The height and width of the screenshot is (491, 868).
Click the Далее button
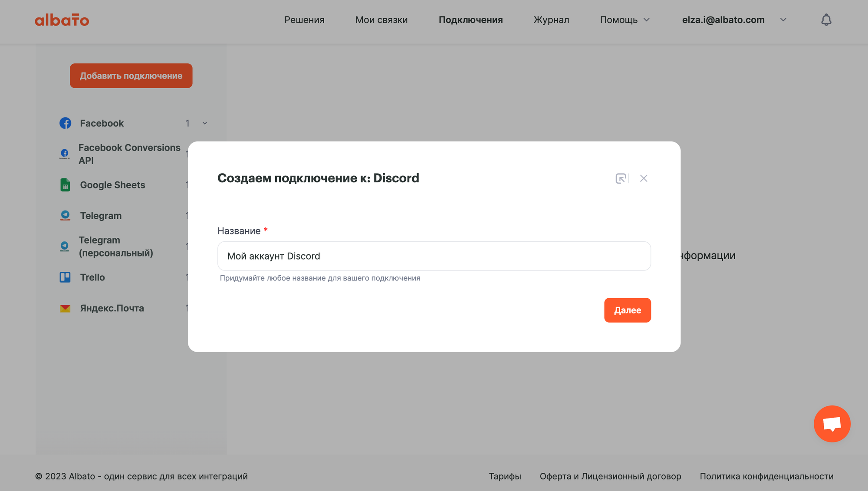(x=628, y=310)
